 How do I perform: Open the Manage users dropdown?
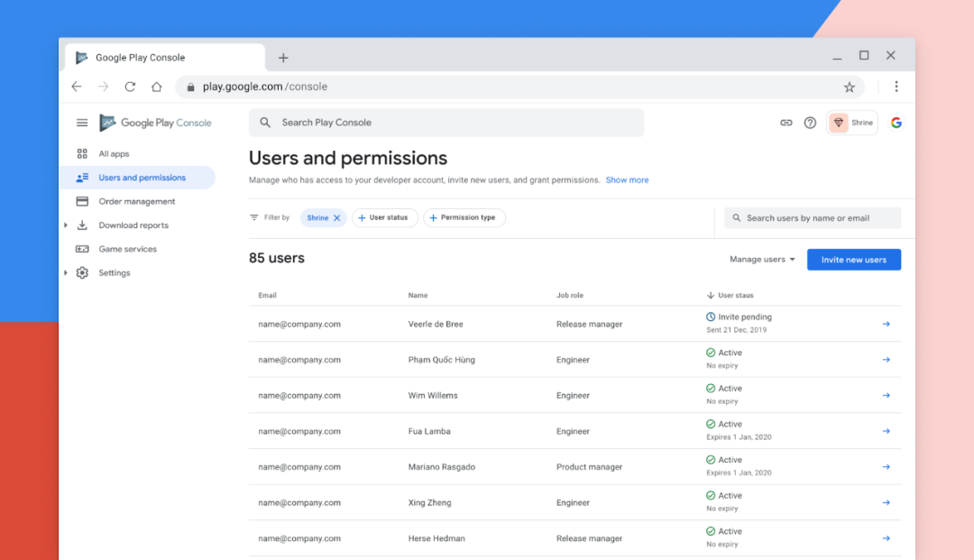click(x=761, y=259)
